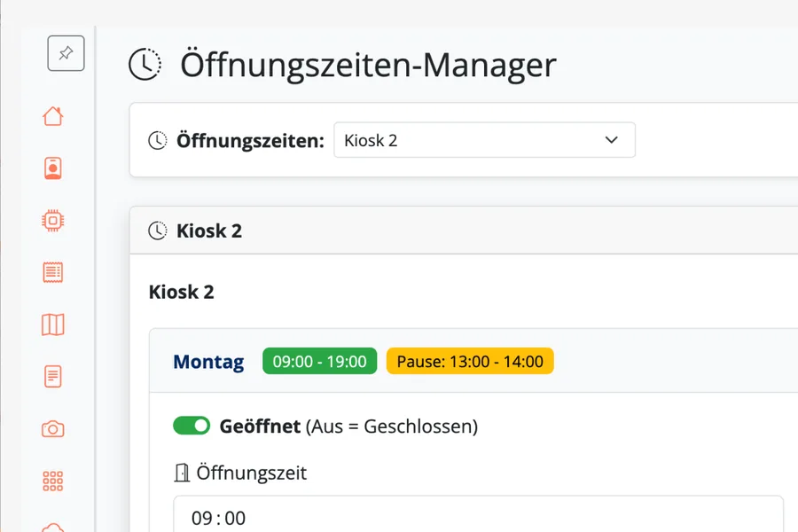798x532 pixels.
Task: Open the apps grid icon in the sidebar
Action: point(53,481)
